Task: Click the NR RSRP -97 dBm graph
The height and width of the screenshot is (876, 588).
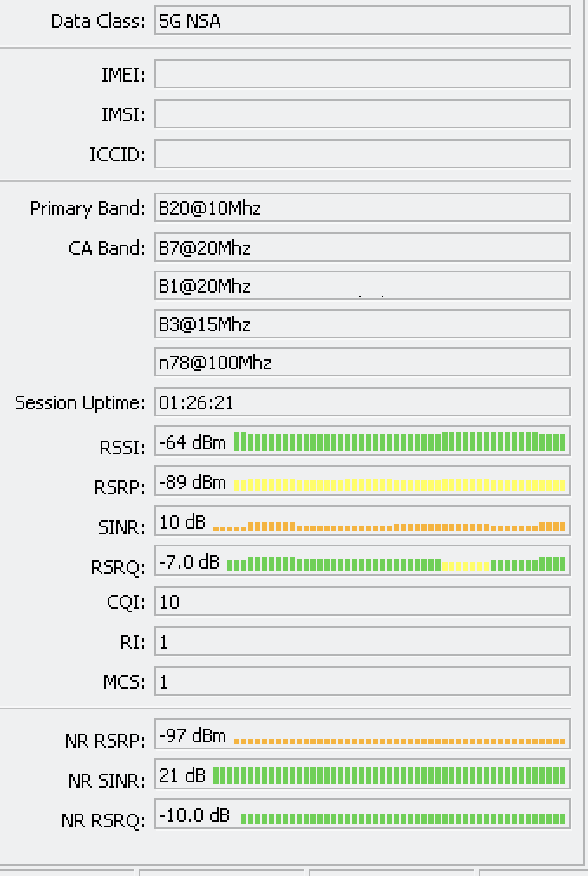Action: point(400,738)
